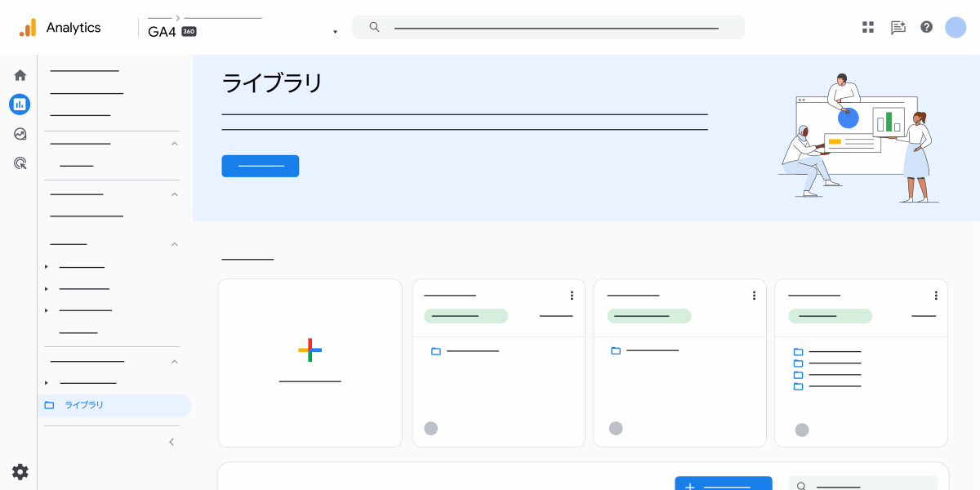
Task: Go to Home in the left navigation rail
Action: pyautogui.click(x=20, y=74)
